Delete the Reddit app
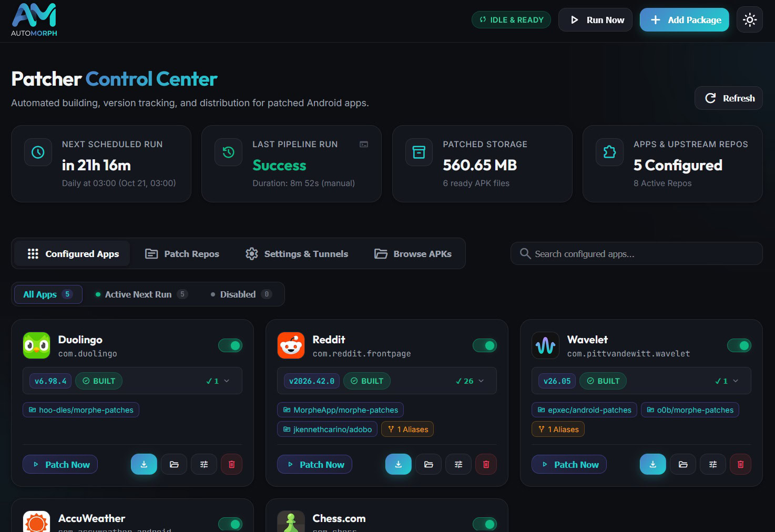The width and height of the screenshot is (775, 532). [486, 464]
